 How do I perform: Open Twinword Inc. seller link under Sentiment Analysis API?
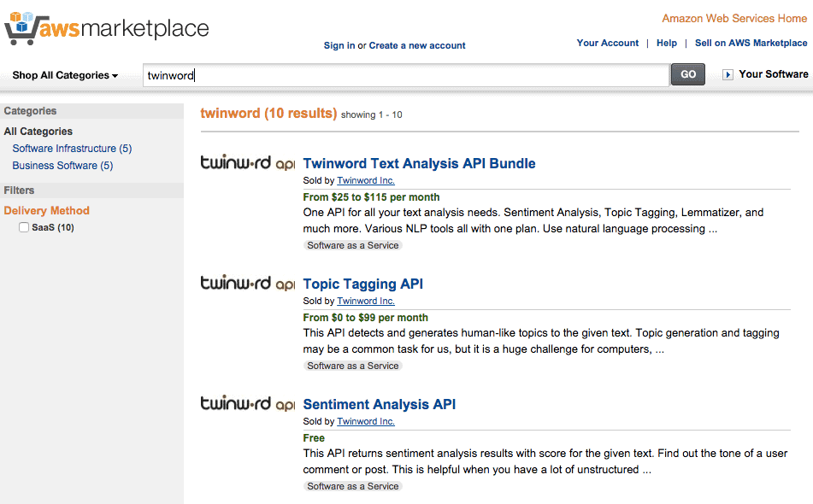click(366, 422)
